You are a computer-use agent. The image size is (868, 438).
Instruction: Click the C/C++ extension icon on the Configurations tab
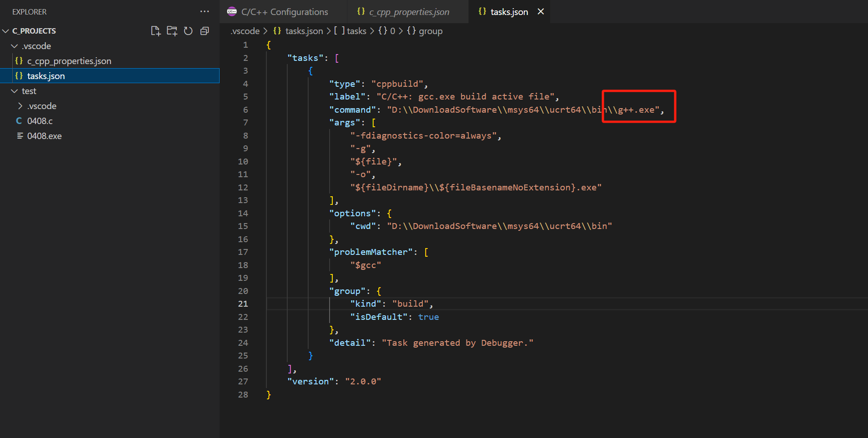click(232, 12)
